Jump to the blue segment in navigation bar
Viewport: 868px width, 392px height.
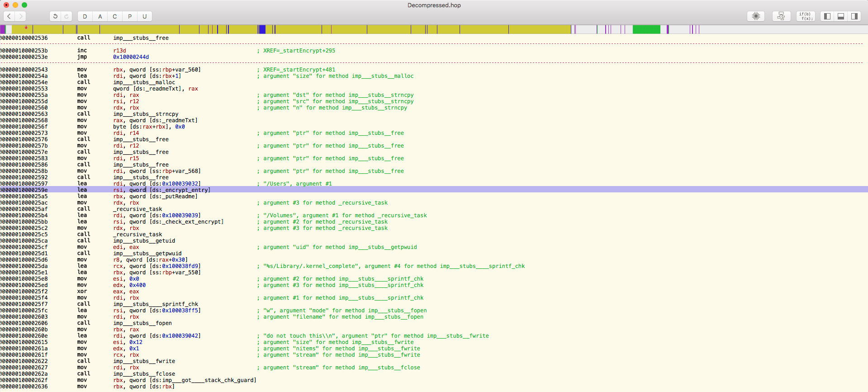262,29
